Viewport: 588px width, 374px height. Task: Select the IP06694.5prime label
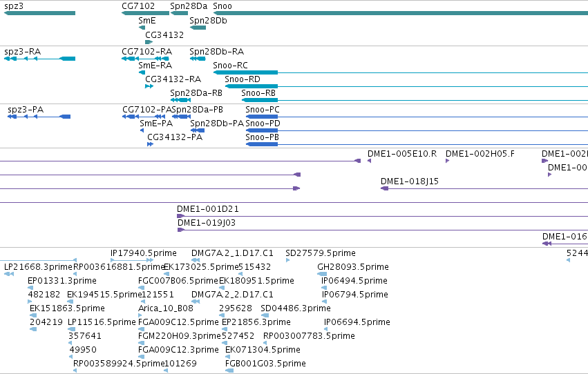357,322
